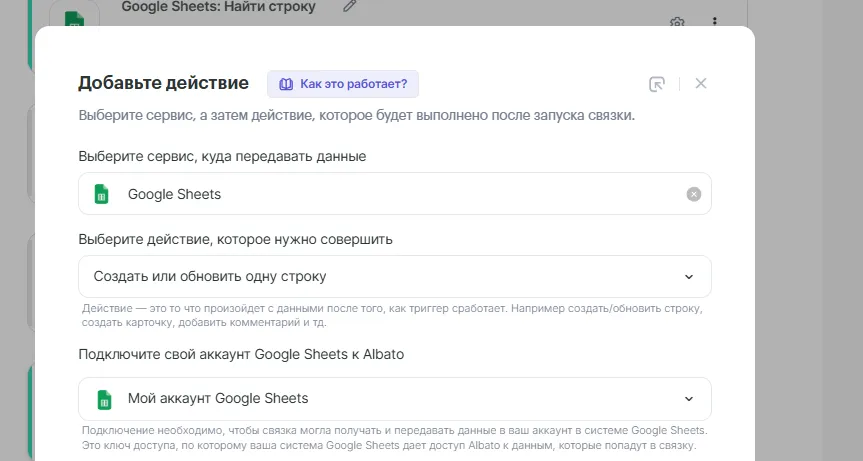Click the "Выберите действие, которое нужно совершить" label
863x461 pixels.
tap(235, 239)
